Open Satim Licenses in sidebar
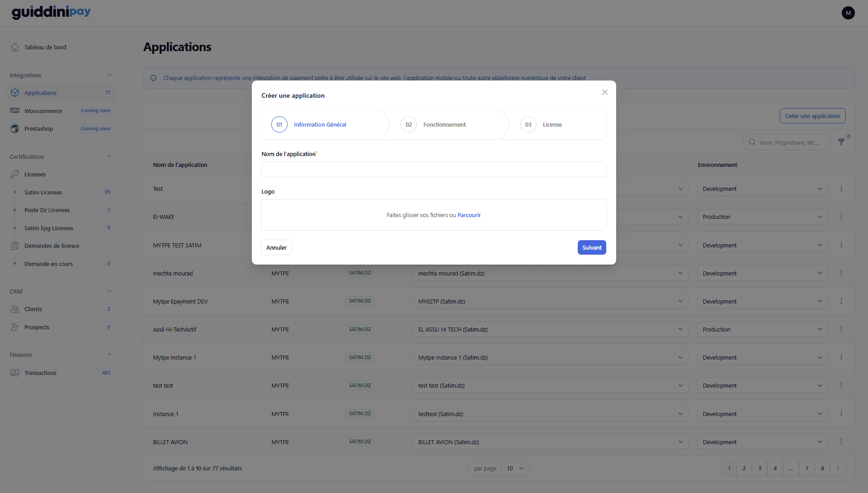 (x=61, y=192)
